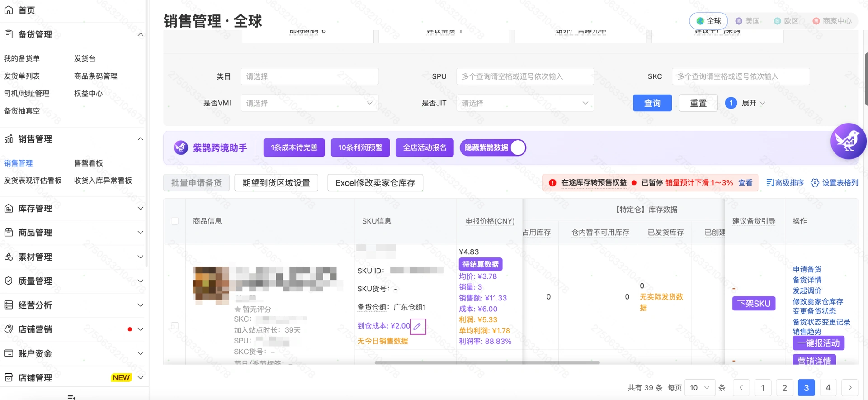
Task: Go to previous page arrow
Action: click(741, 388)
